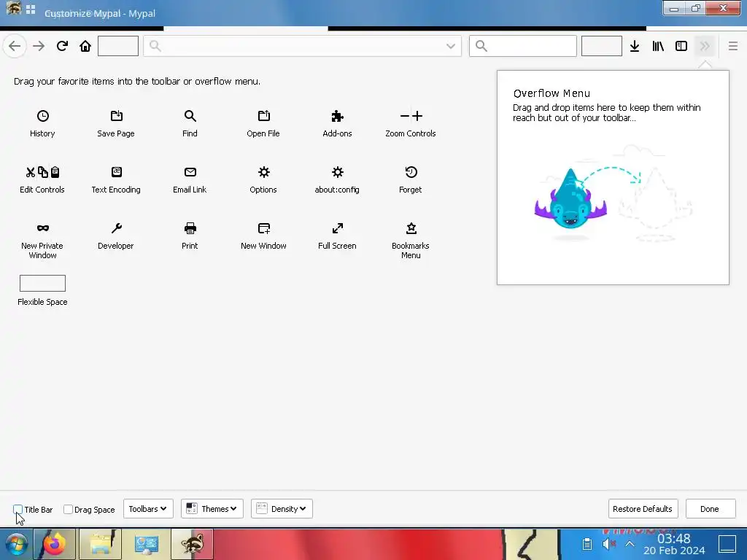
Task: Choose the Add-ons puzzle piece item
Action: click(337, 123)
